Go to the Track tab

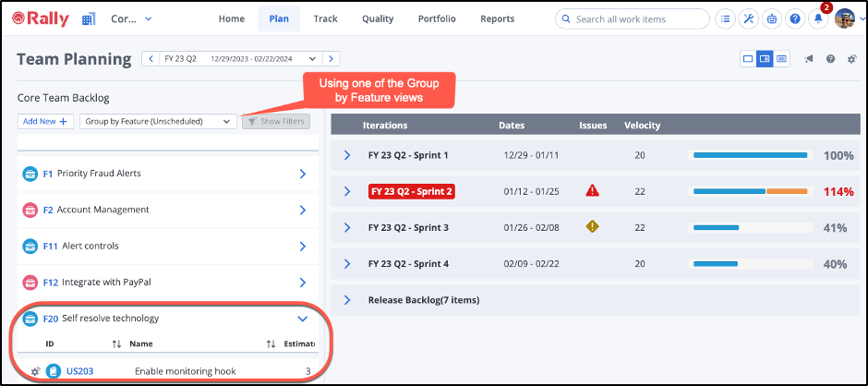coord(325,18)
